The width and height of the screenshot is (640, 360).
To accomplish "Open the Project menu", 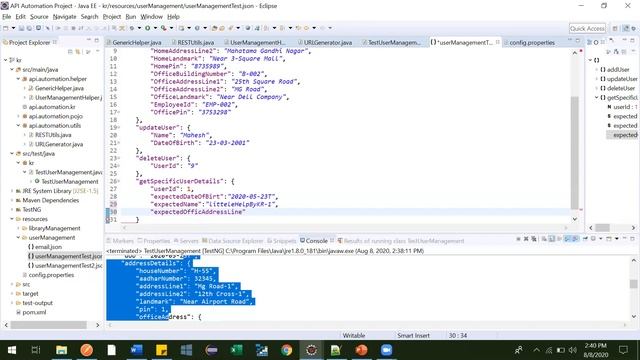I will pyautogui.click(x=111, y=17).
